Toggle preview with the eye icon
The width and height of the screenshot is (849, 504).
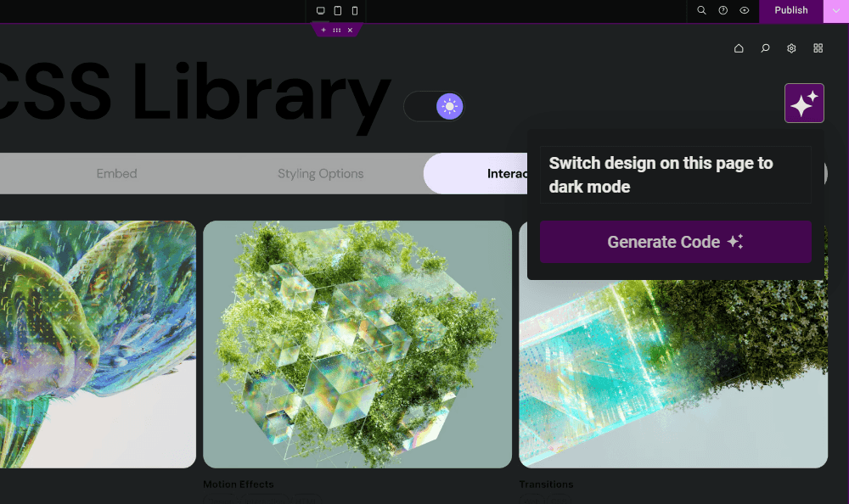tap(745, 10)
